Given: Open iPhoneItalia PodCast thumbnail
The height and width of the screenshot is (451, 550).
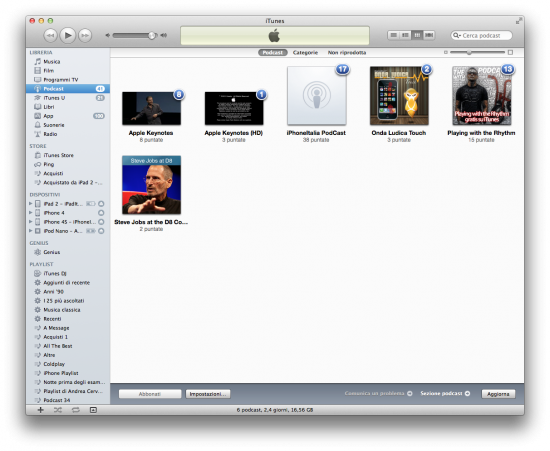Looking at the screenshot, I should pos(317,96).
